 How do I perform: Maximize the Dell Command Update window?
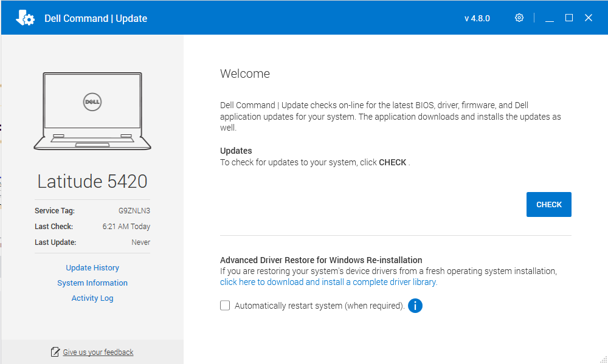(569, 18)
